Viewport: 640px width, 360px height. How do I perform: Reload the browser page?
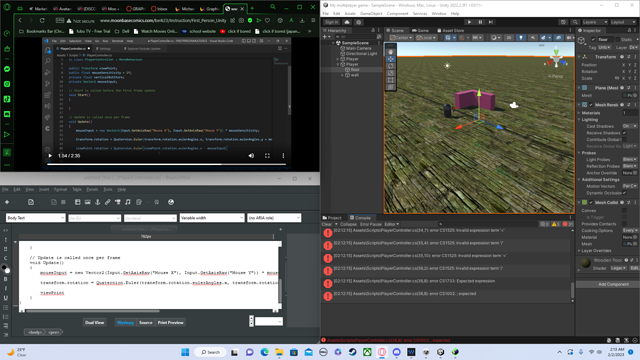(42, 20)
